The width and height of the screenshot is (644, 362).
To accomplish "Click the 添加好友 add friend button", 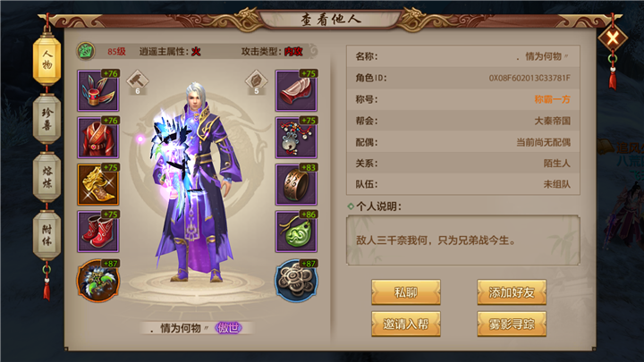I will point(512,292).
